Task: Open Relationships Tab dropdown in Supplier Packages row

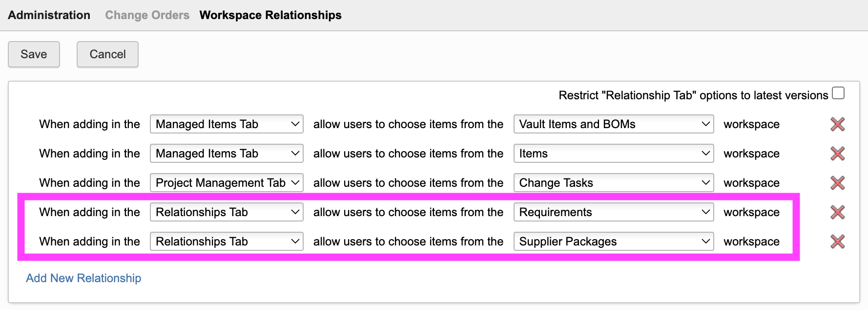Action: point(227,242)
